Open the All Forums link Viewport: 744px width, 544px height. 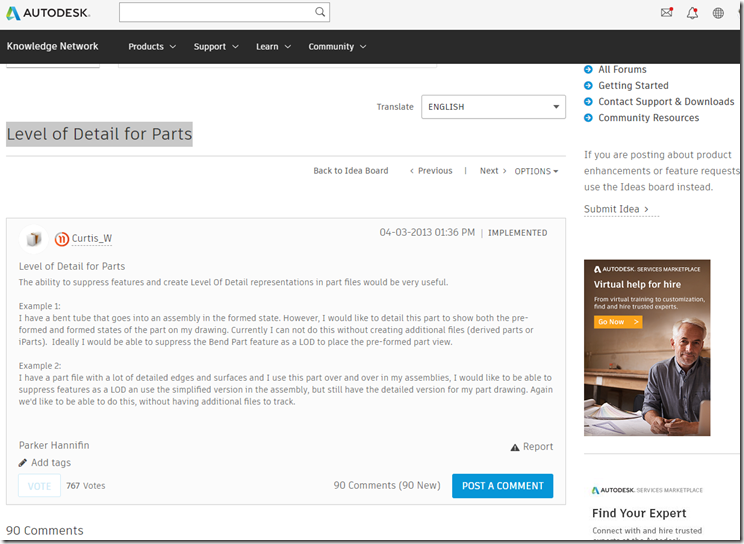[x=622, y=69]
